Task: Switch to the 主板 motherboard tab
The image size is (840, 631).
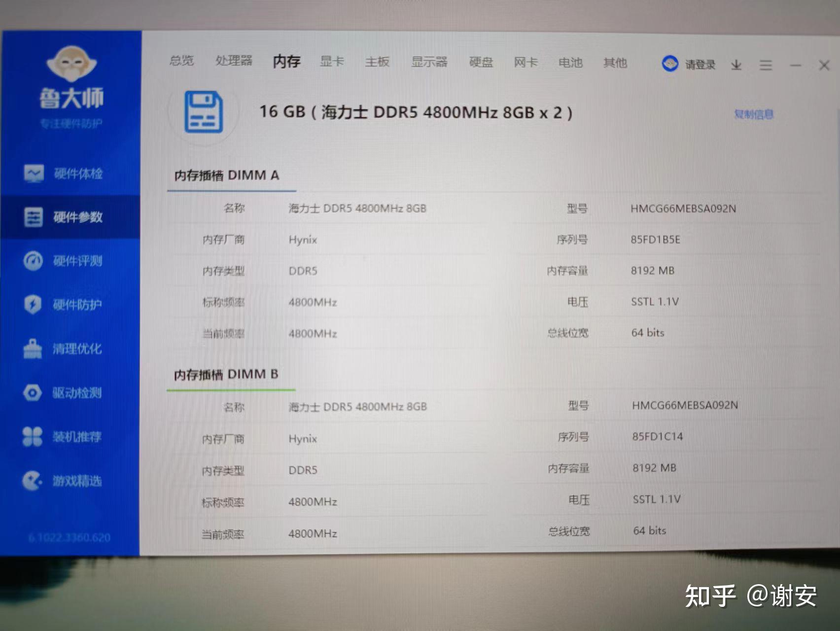Action: tap(377, 62)
